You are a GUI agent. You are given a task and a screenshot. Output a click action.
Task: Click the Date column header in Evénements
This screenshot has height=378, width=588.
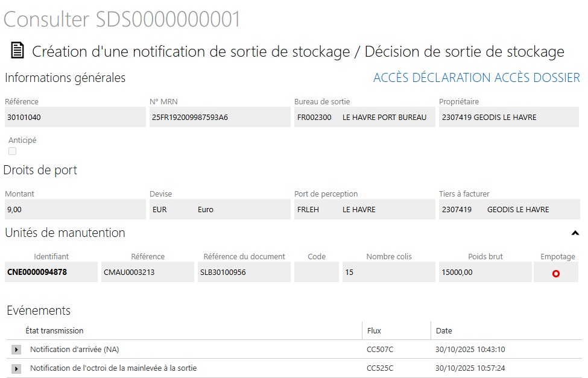click(x=444, y=330)
